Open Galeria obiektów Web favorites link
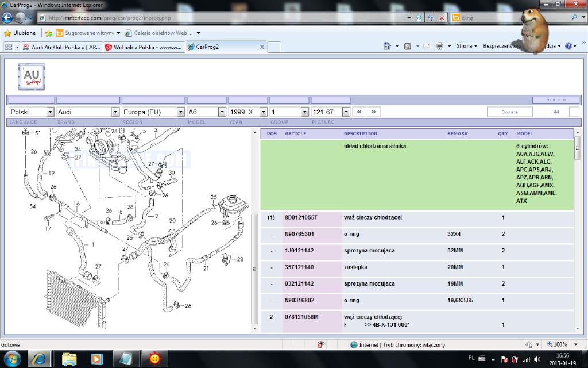The width and height of the screenshot is (588, 368). (159, 33)
